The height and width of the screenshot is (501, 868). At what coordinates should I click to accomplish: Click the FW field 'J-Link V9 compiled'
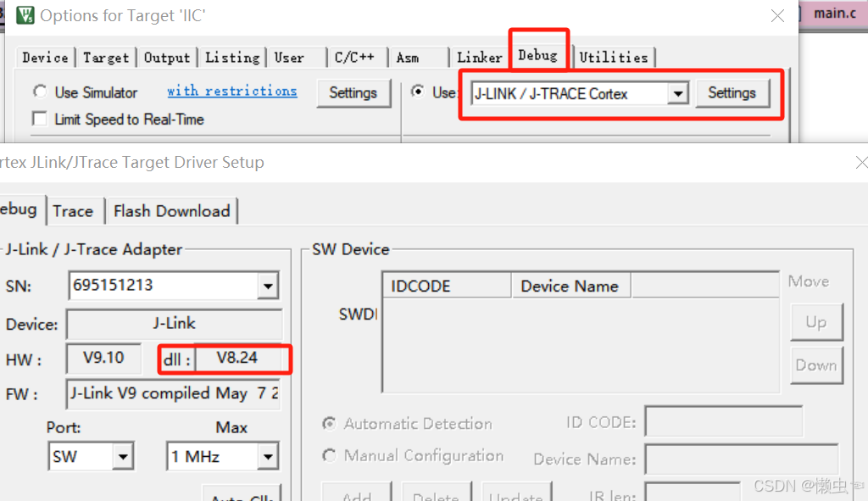[x=173, y=393]
